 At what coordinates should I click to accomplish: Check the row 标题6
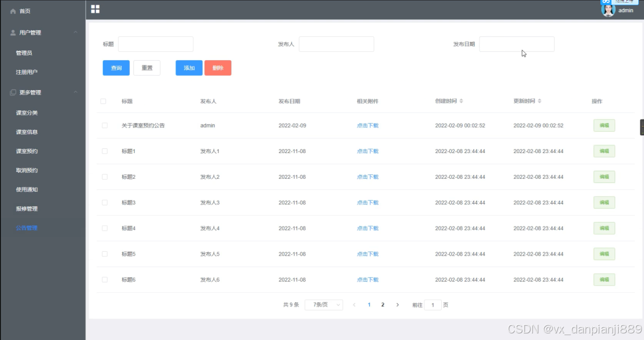click(x=105, y=279)
